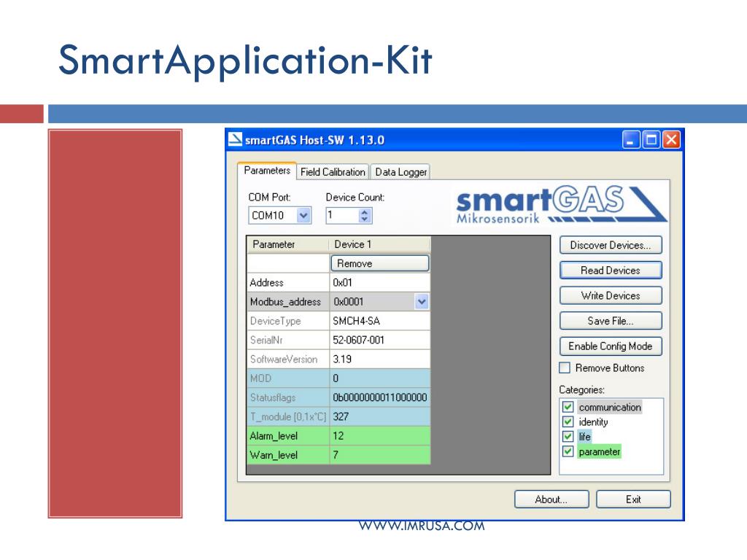The height and width of the screenshot is (560, 747).
Task: Uncheck the identity category checkbox
Action: pos(568,421)
